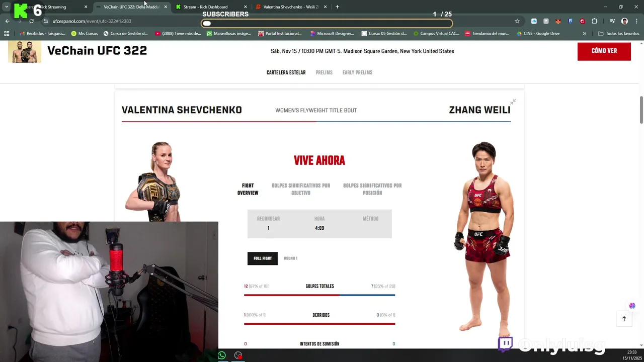Open the Campus Virtual CAC bookmark
Viewport: 644px width, 362px height.
[436, 34]
